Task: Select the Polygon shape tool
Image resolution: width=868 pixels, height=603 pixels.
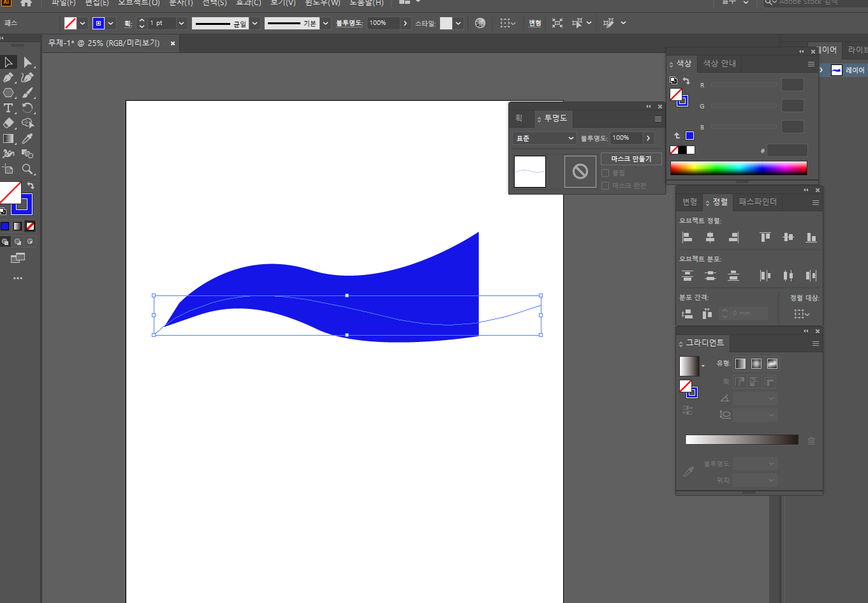Action: [x=8, y=93]
